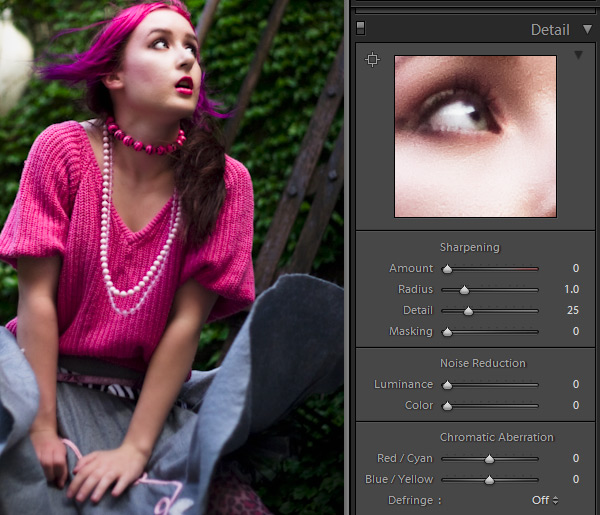Click the Luminance noise reduction slider handle
Image resolution: width=600 pixels, height=515 pixels.
point(447,385)
